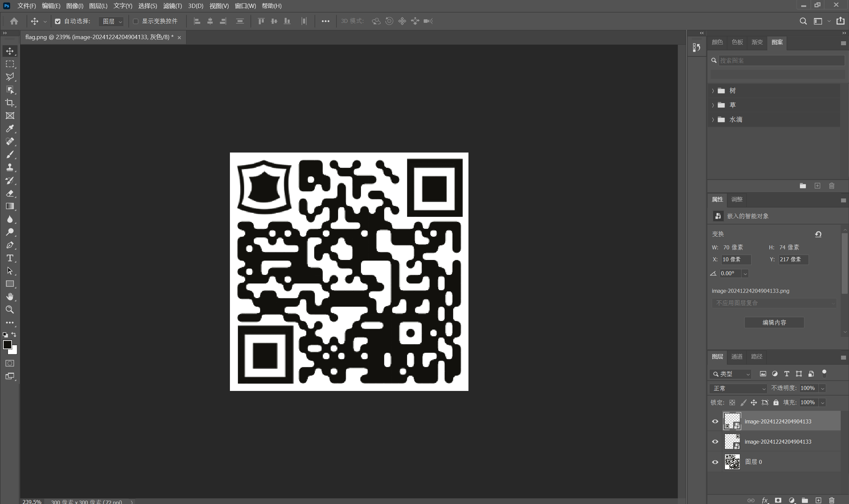Switch to the 调整 tab
Screen dimensions: 849x504
737,199
